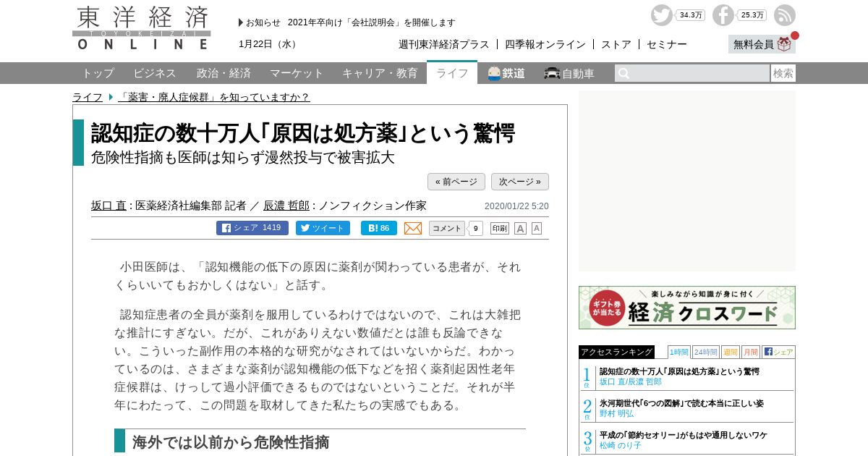Click the 検索 search button

(783, 73)
